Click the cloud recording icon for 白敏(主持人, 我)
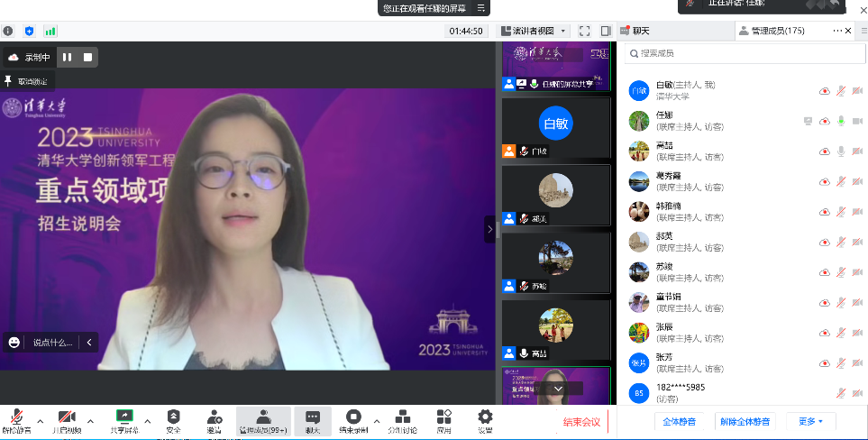 [x=824, y=91]
